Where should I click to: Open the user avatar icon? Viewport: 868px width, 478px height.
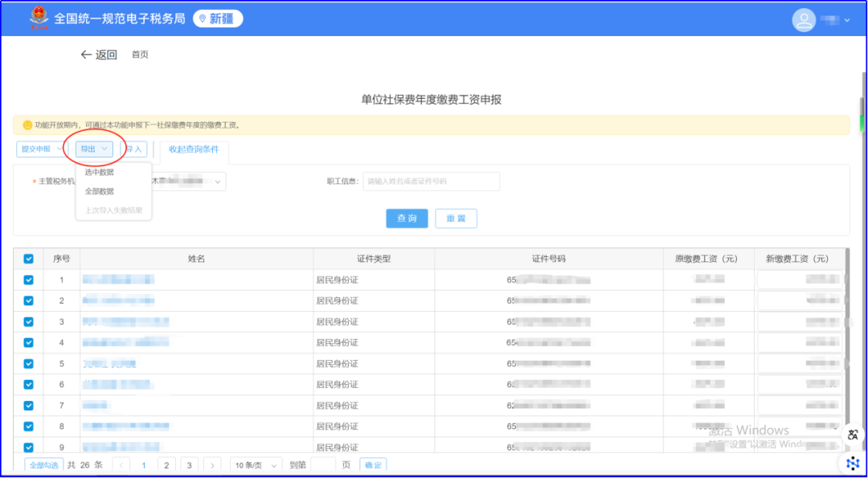[x=803, y=20]
